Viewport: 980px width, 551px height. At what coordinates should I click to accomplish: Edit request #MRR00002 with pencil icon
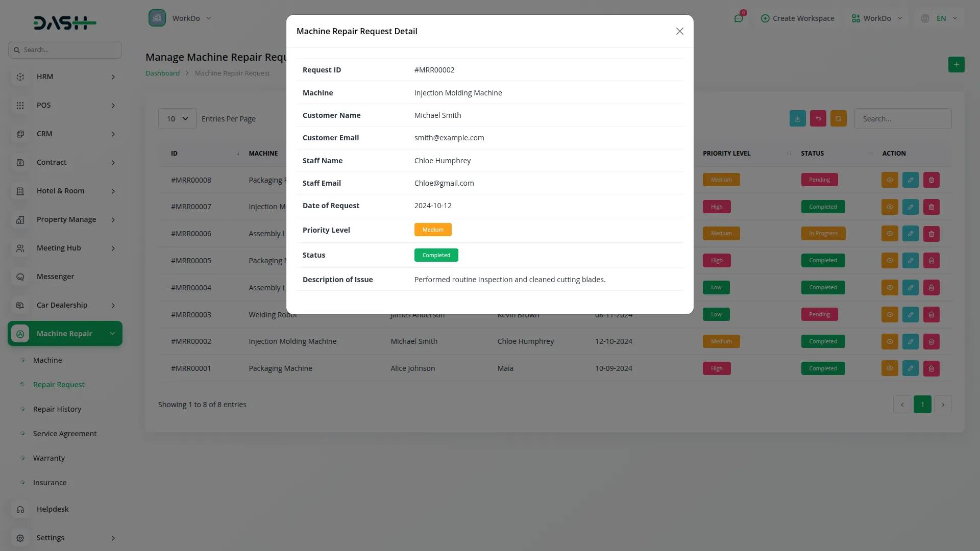click(x=910, y=341)
